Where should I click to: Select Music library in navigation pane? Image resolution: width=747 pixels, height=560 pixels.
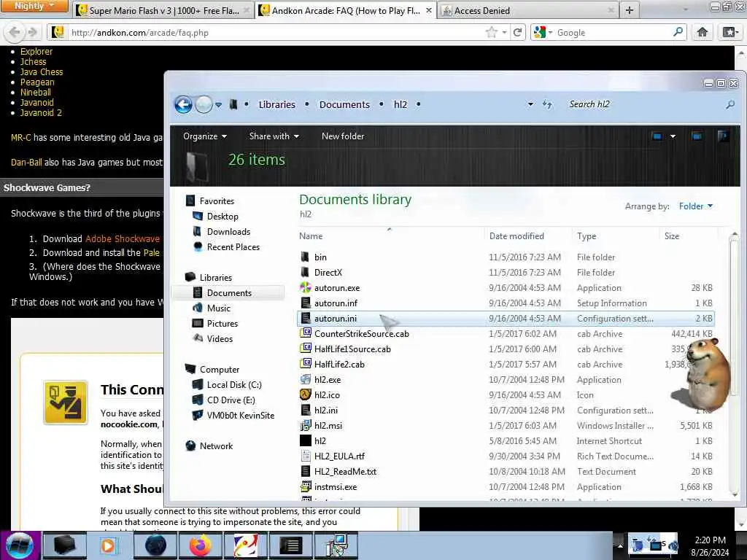coord(219,308)
